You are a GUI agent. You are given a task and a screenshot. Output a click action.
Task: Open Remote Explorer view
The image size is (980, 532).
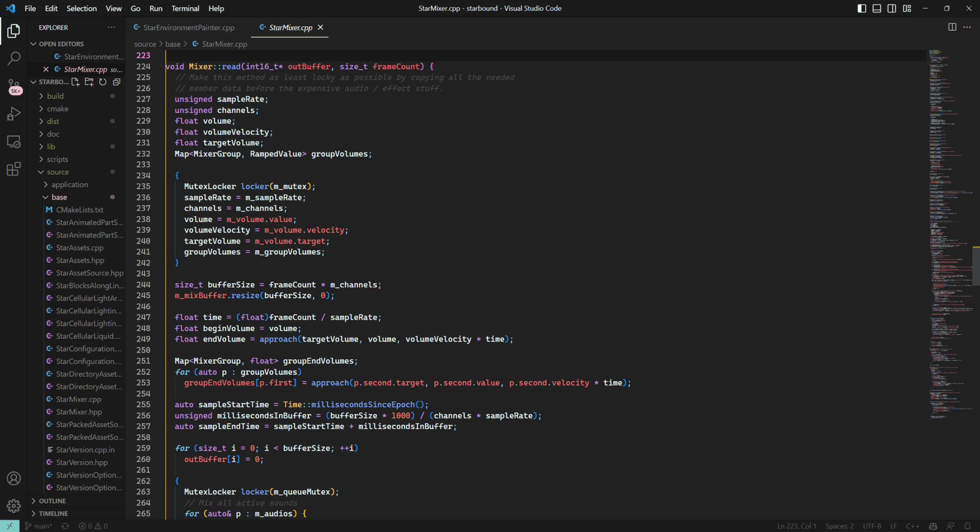(x=14, y=142)
